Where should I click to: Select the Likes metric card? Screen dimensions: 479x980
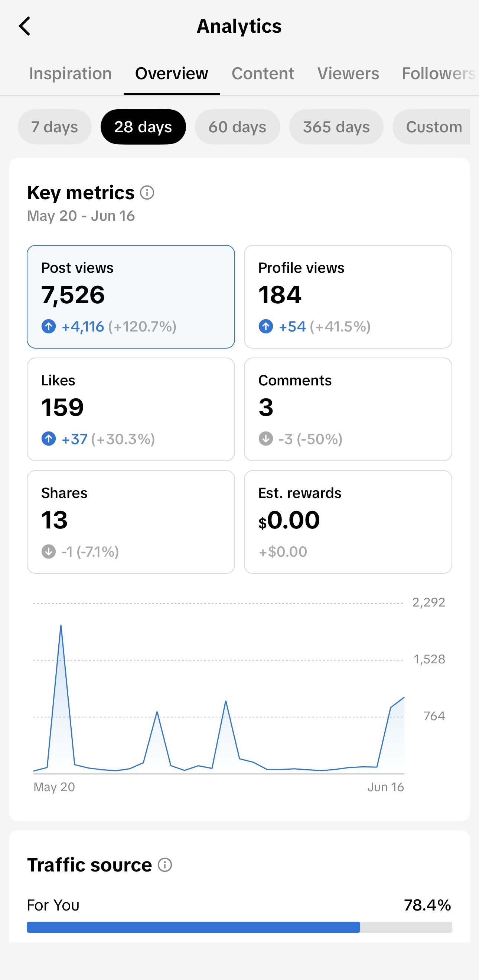131,409
